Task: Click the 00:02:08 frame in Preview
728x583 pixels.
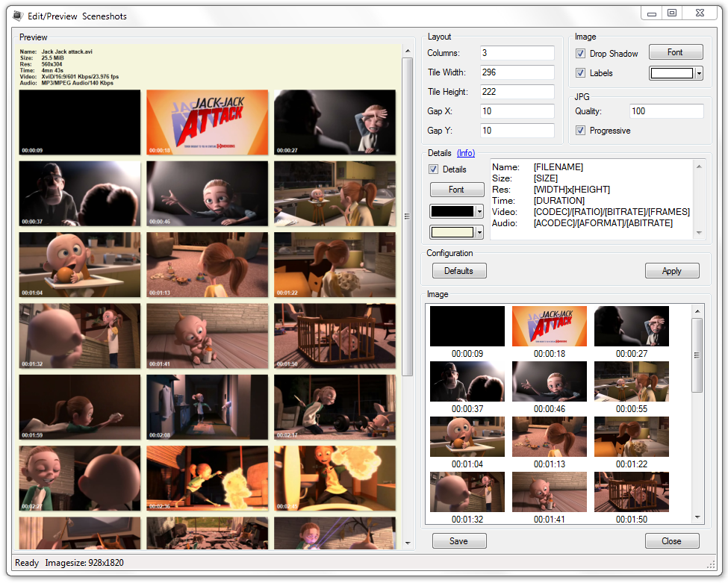Action: click(x=207, y=407)
